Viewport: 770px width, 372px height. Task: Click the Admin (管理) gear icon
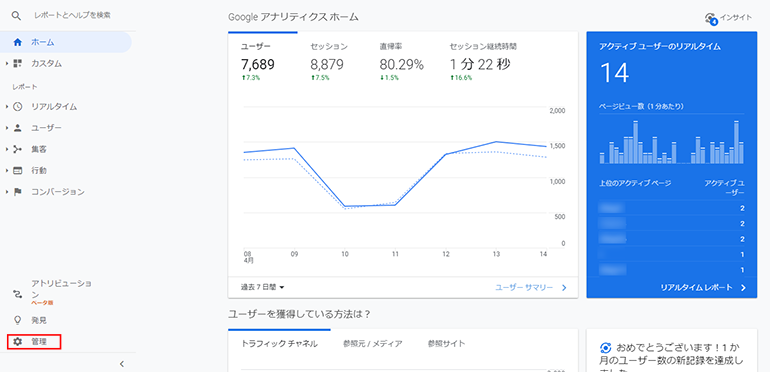[x=18, y=342]
